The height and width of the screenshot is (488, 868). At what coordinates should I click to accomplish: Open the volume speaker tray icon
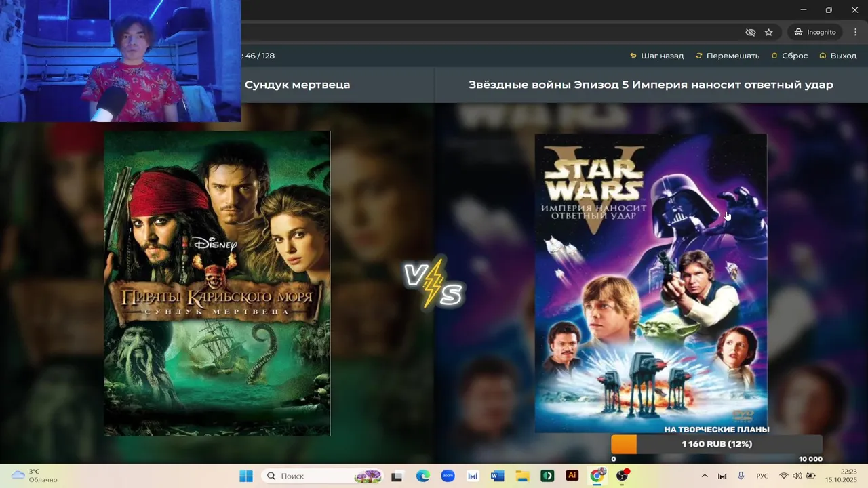(797, 476)
